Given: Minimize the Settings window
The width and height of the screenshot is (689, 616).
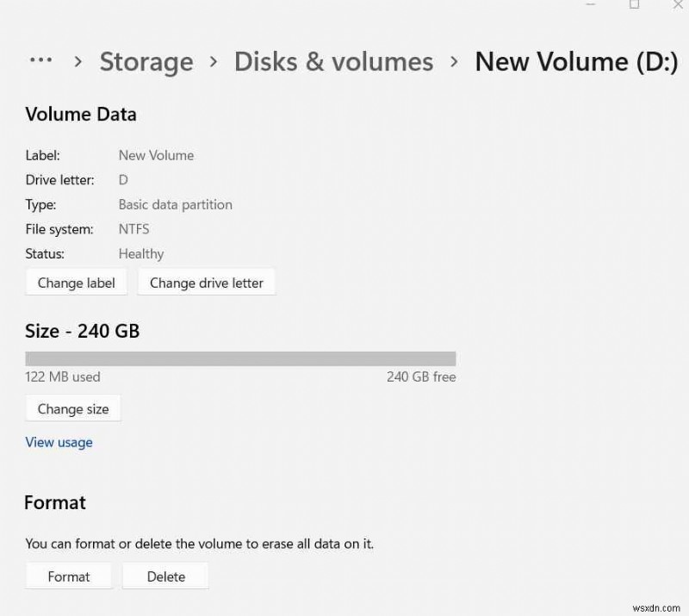Looking at the screenshot, I should point(591,7).
